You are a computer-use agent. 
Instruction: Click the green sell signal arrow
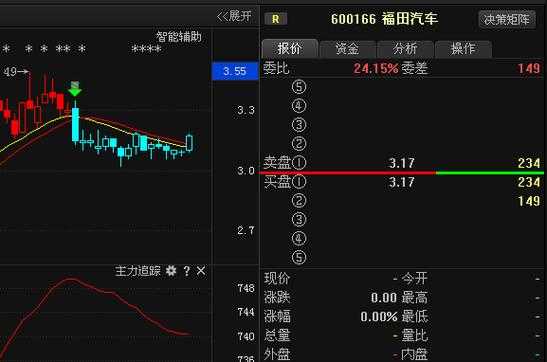(x=75, y=89)
